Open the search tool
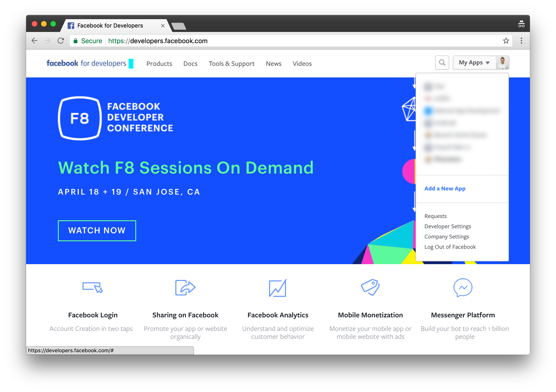This screenshot has width=556, height=392. tap(442, 63)
